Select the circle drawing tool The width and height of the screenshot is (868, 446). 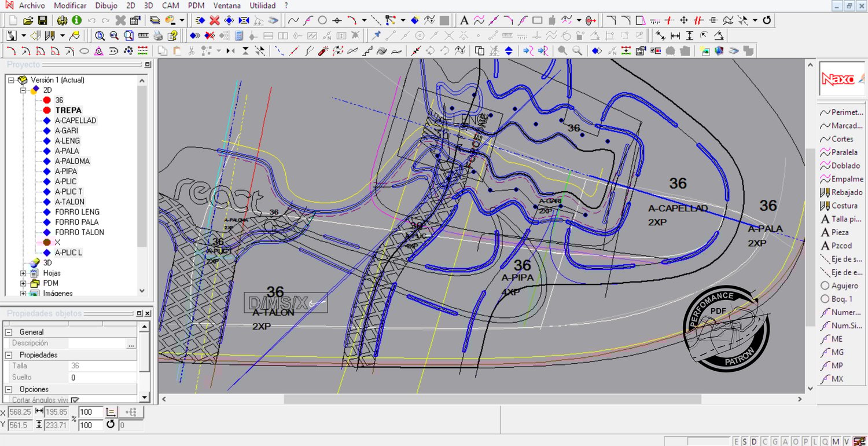[x=322, y=20]
